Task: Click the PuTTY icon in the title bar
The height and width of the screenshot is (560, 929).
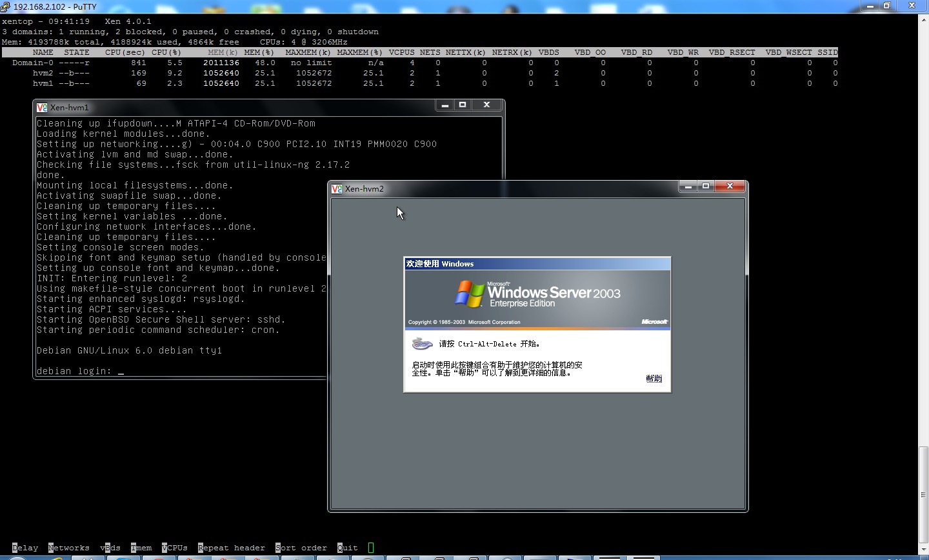Action: [x=5, y=6]
